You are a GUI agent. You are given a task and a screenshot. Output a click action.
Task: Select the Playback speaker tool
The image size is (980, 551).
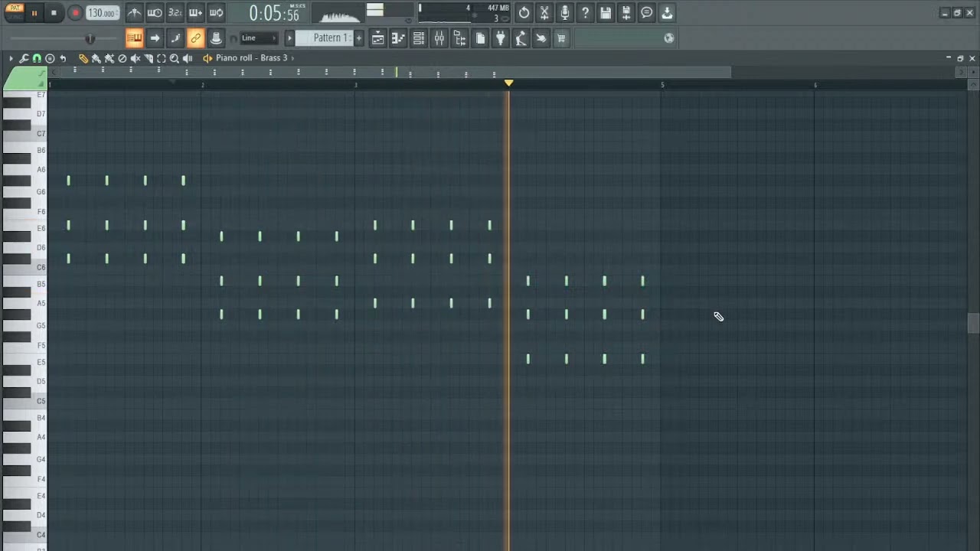188,58
